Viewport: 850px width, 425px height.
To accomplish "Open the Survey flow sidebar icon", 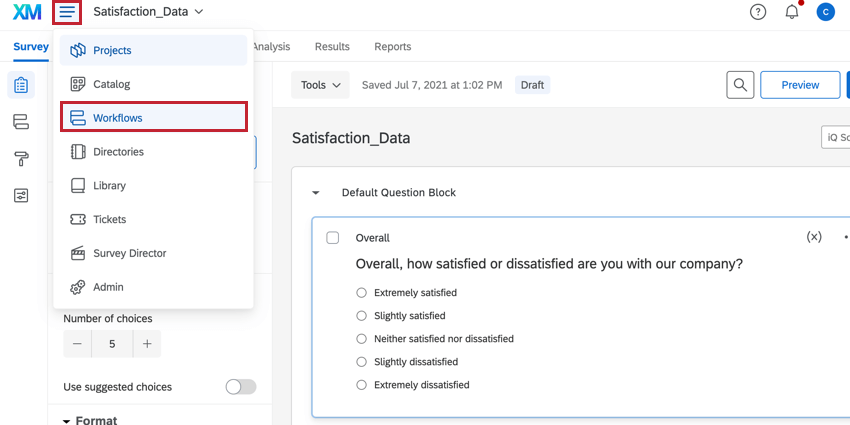I will click(21, 122).
